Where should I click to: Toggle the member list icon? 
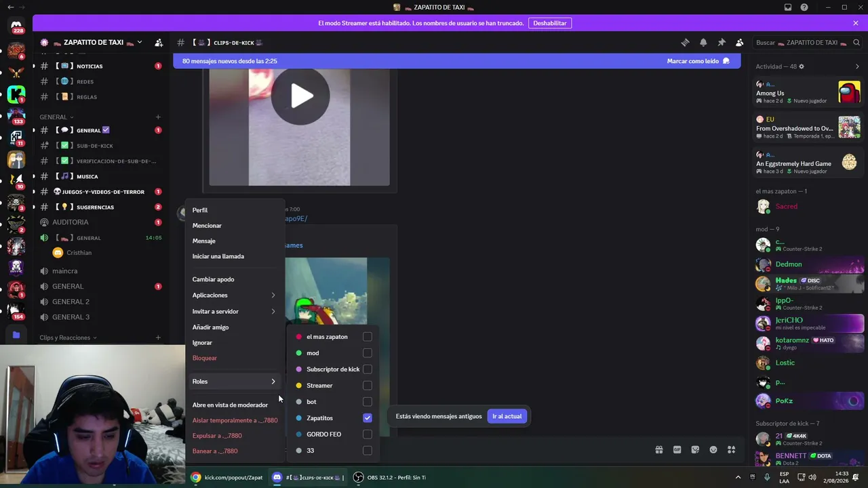(740, 43)
